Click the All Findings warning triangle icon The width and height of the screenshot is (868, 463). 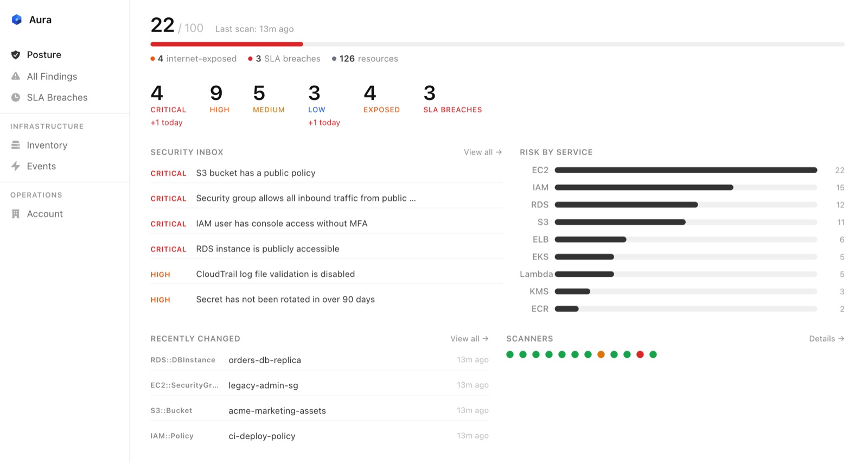(16, 77)
